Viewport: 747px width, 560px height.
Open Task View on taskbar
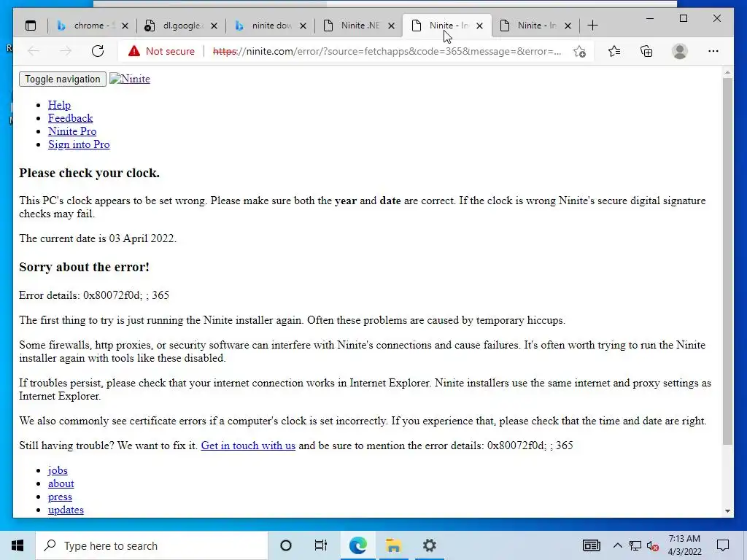[321, 545]
